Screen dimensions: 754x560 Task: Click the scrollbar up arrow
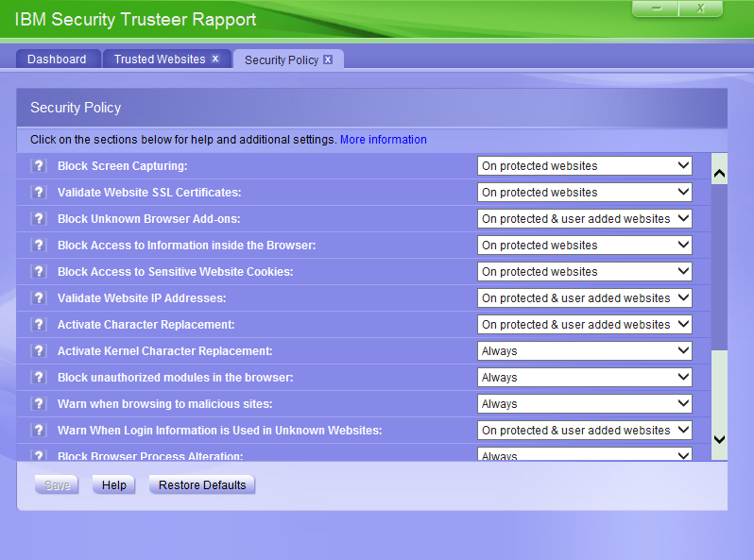(719, 173)
